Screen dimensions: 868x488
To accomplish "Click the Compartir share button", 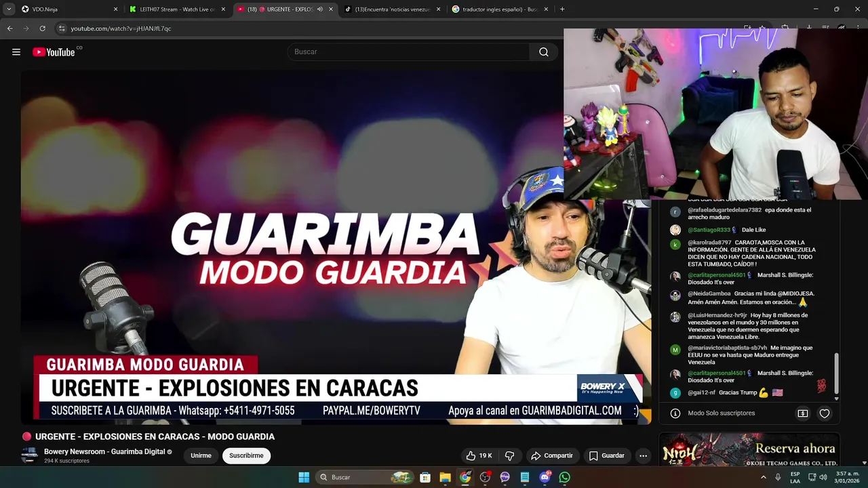I will (552, 455).
